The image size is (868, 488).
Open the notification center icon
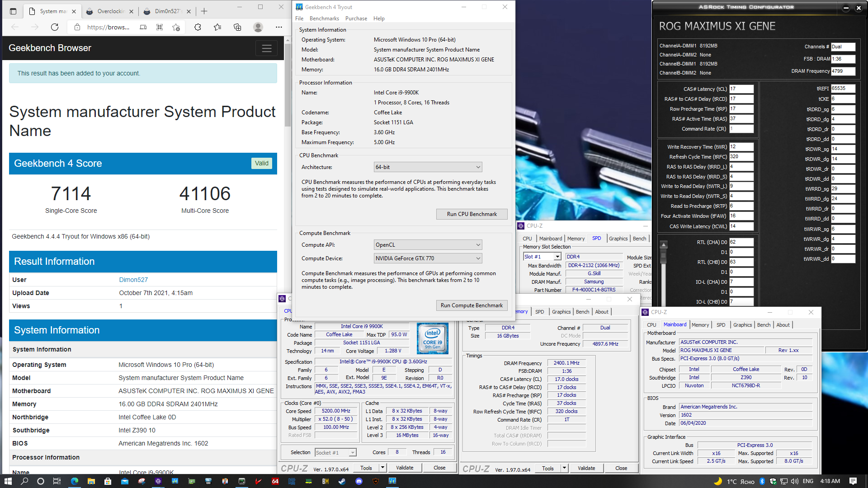click(853, 481)
